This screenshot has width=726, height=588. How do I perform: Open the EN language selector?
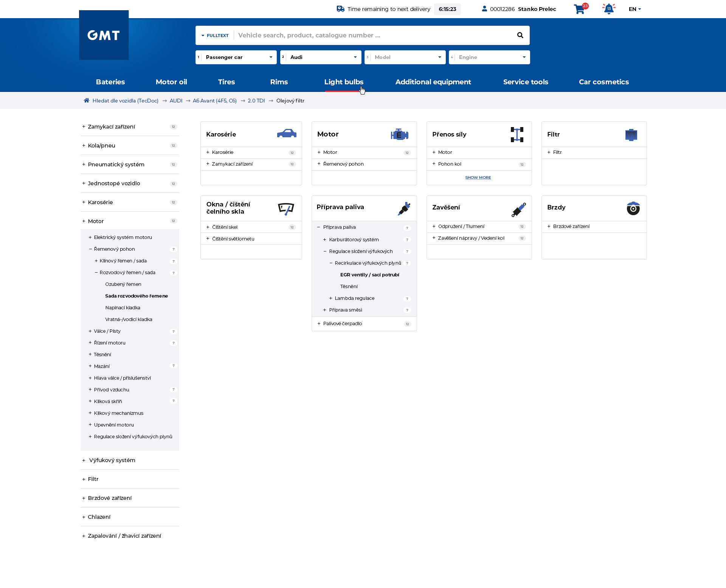point(634,9)
